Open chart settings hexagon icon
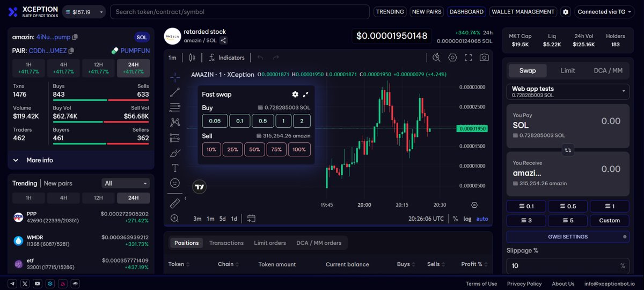This screenshot has width=644, height=290. pos(452,57)
